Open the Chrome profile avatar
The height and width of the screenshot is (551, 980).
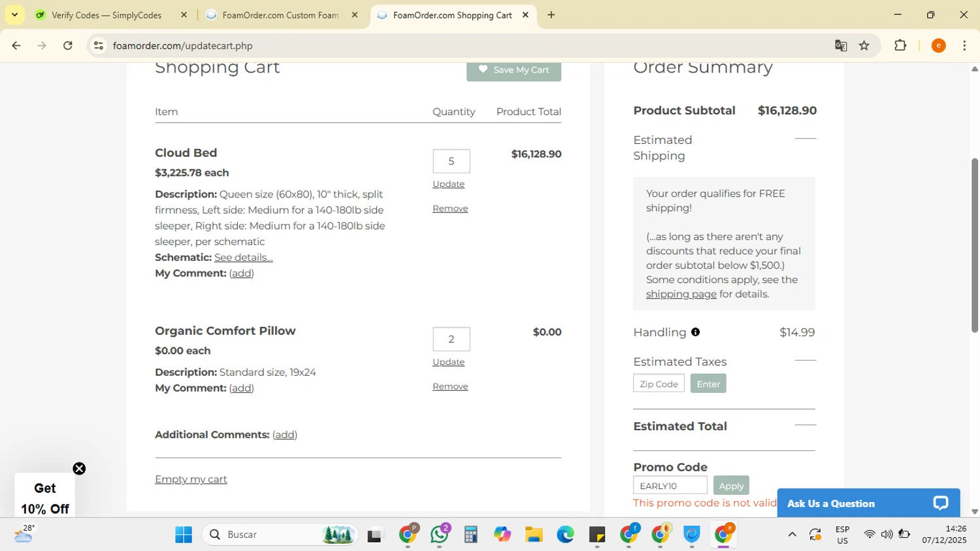coord(938,46)
